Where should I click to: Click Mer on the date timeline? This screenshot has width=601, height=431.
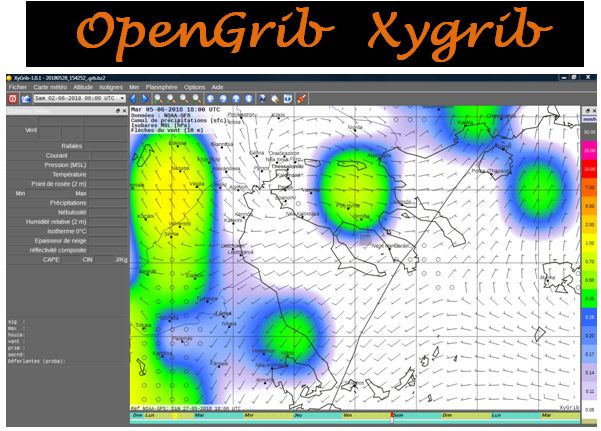[x=249, y=415]
